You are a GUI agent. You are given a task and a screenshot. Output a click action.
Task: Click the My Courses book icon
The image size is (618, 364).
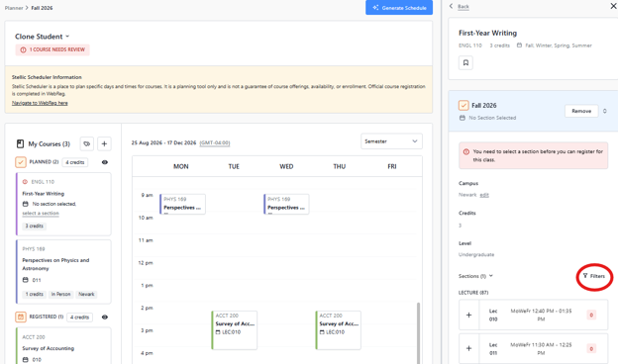click(20, 144)
